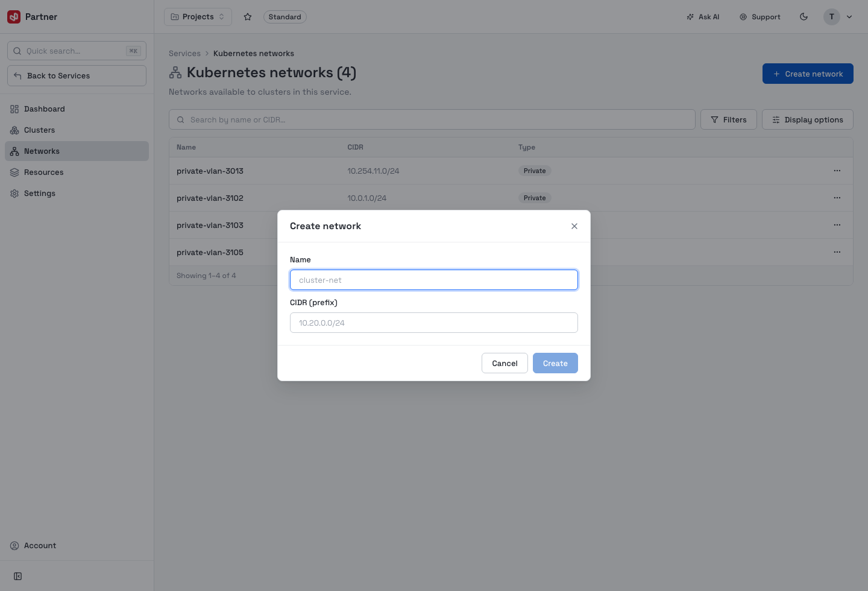Sort by the CIDR column header

355,147
